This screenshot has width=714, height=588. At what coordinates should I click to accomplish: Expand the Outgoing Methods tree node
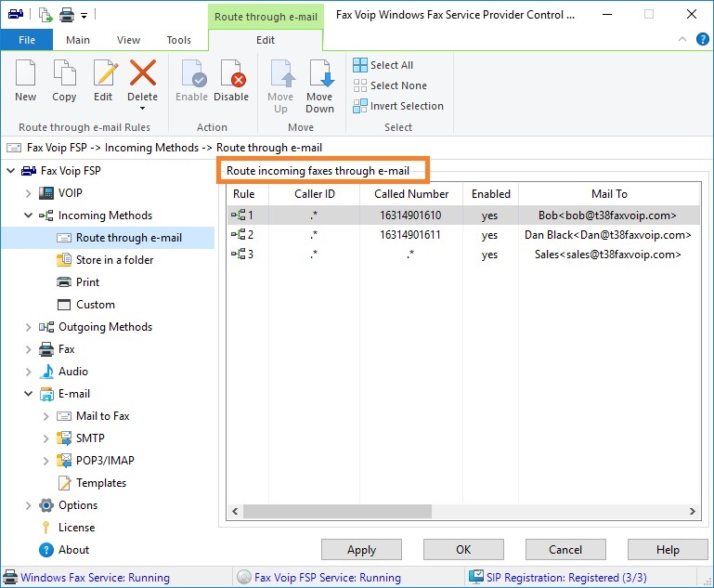28,327
